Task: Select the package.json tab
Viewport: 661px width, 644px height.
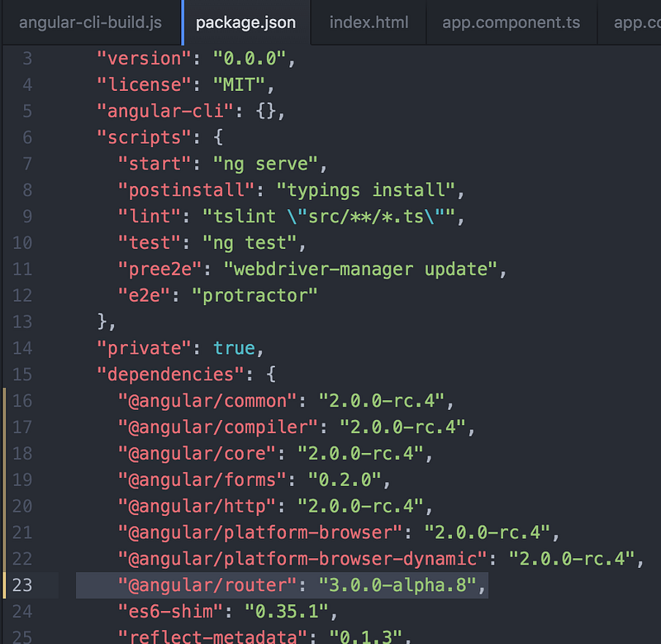Action: pyautogui.click(x=245, y=22)
